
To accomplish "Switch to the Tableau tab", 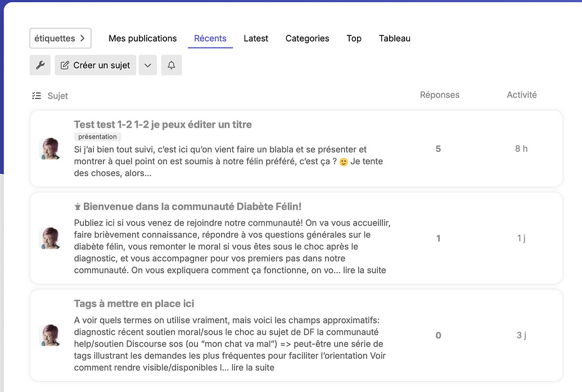I will 394,38.
